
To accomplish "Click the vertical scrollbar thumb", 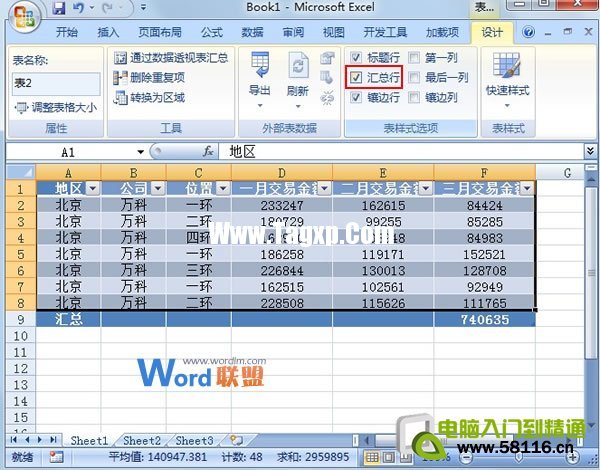I will (591, 272).
